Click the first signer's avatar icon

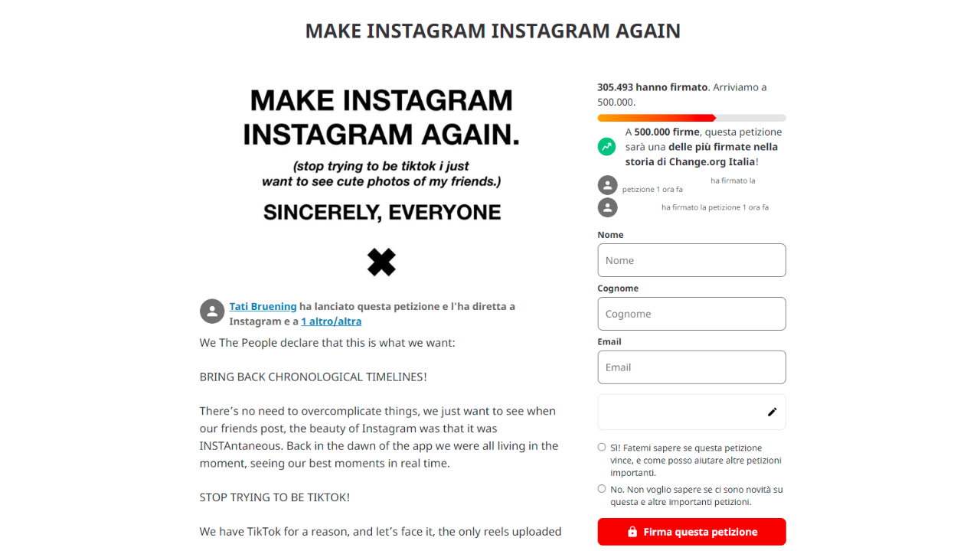[607, 185]
